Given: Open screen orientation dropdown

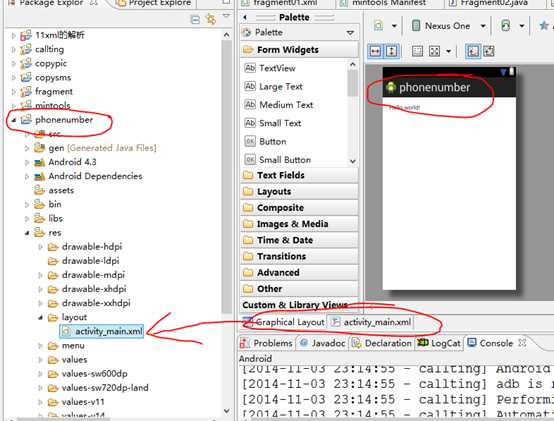Looking at the screenshot, I should click(x=521, y=26).
